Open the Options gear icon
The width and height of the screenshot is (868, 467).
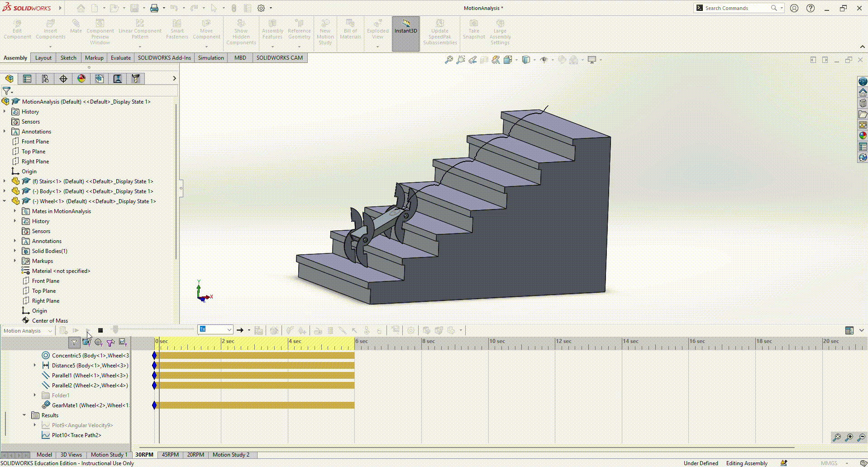click(x=261, y=8)
